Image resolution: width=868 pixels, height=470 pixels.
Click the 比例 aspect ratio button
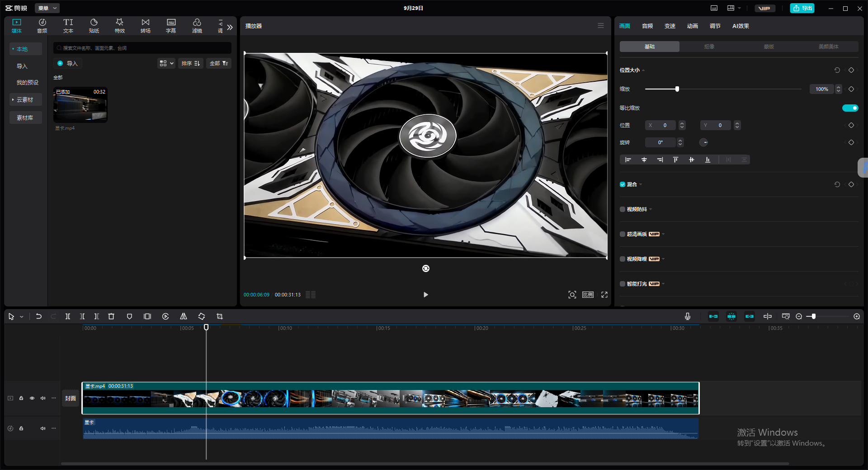point(588,295)
